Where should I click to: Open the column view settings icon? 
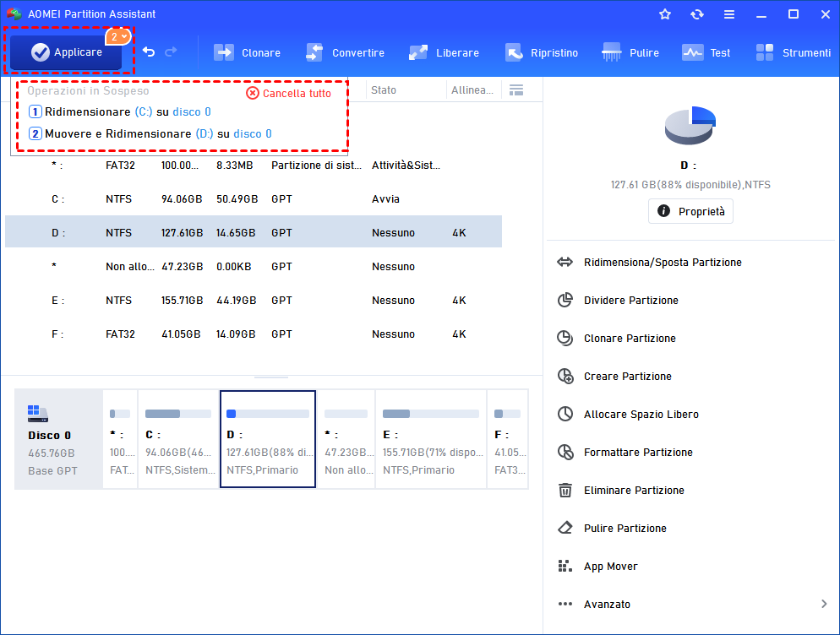pos(515,90)
